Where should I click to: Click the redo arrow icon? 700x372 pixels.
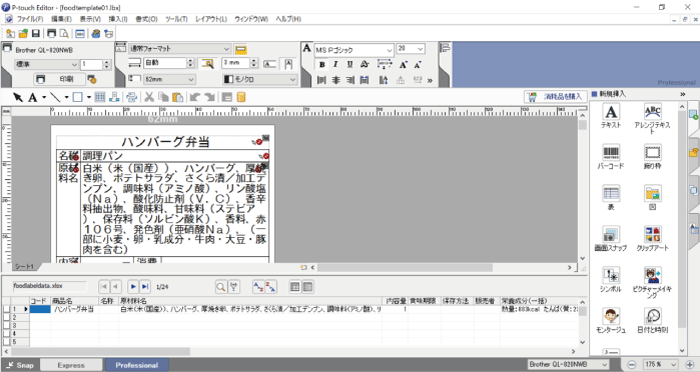tap(209, 97)
